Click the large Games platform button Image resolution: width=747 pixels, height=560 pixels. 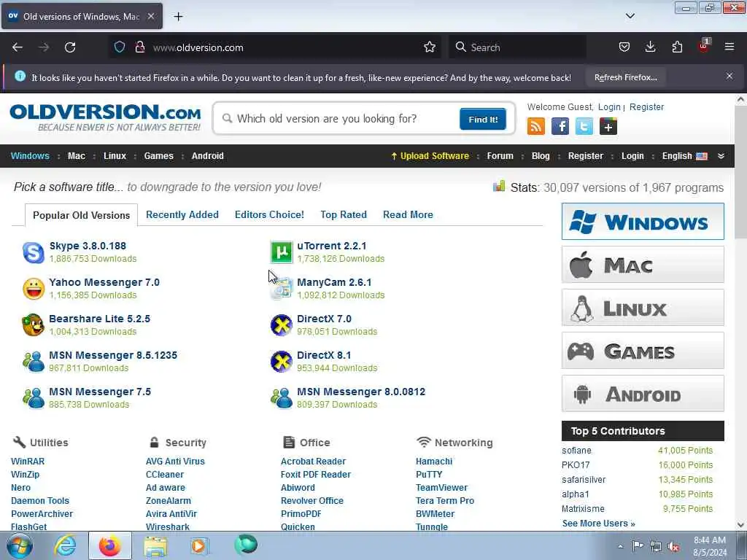(643, 351)
